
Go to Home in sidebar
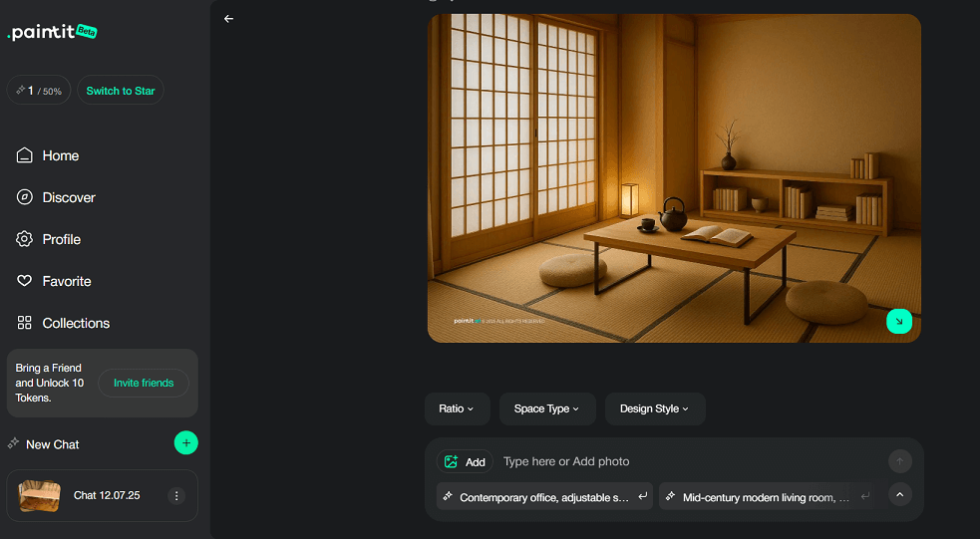[x=60, y=155]
